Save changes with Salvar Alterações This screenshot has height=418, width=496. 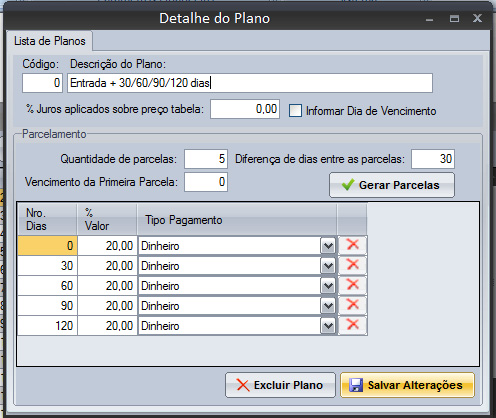coord(407,385)
